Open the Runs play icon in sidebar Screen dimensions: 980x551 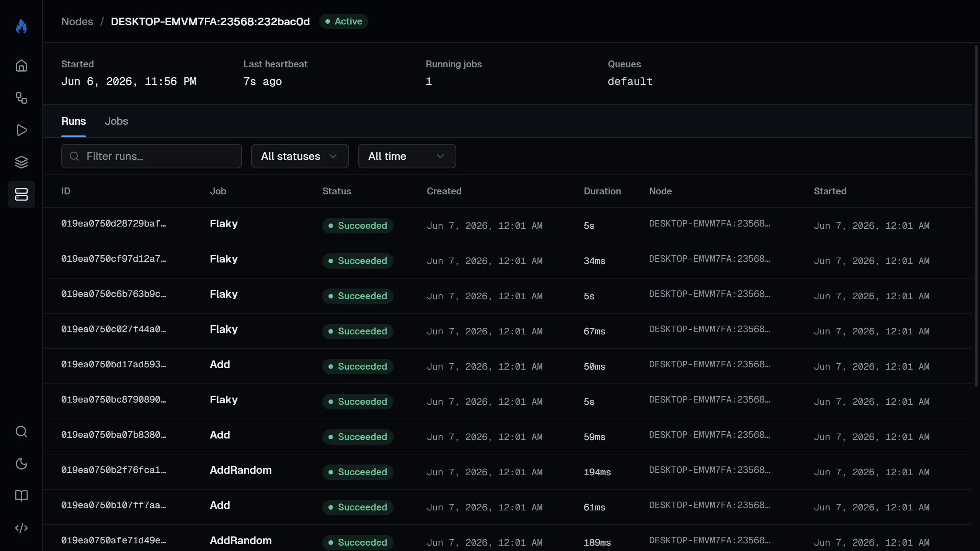(21, 130)
